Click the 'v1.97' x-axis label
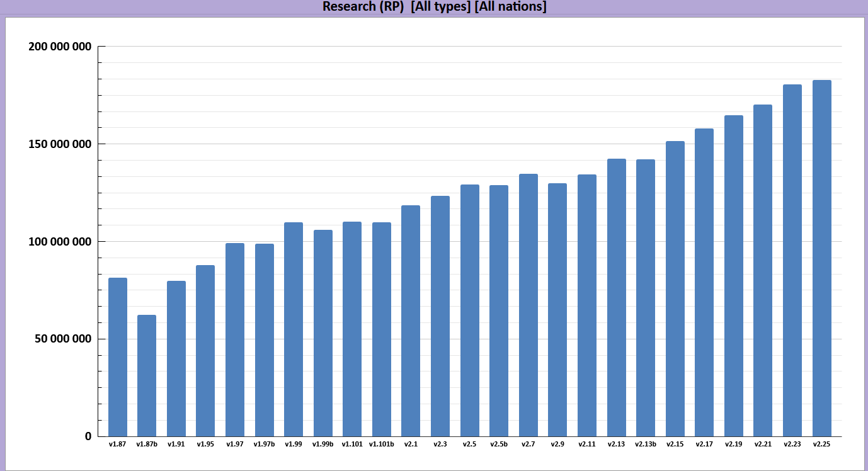This screenshot has height=471, width=868. pos(235,445)
